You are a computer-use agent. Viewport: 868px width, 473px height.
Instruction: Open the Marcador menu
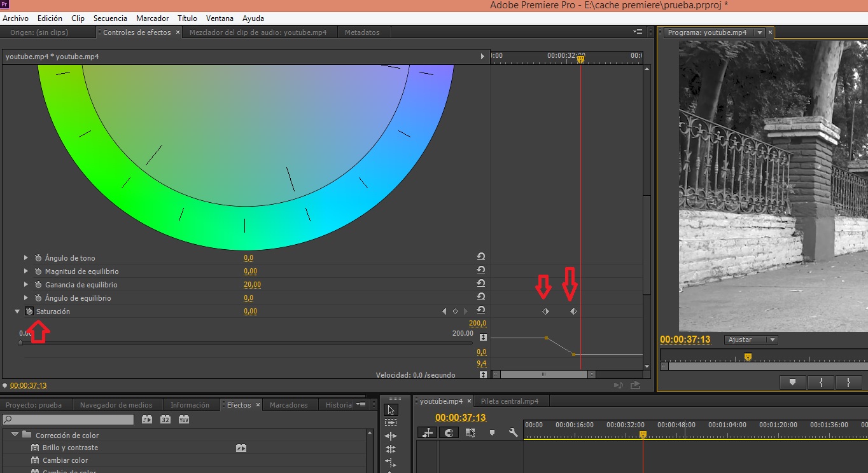click(153, 18)
